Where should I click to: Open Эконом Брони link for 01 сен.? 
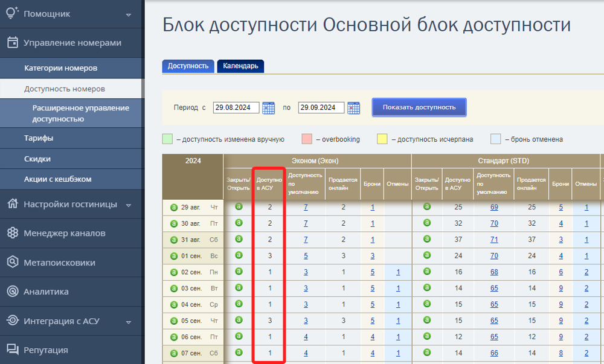coord(373,256)
